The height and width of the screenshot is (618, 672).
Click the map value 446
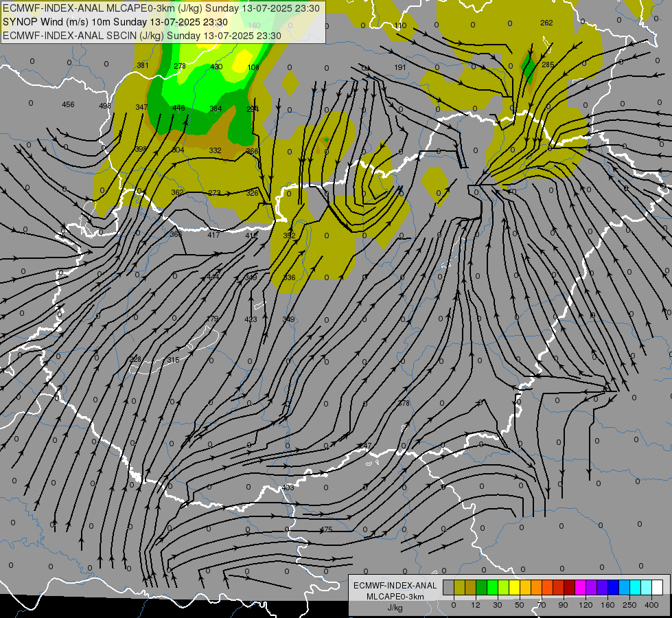tap(178, 108)
